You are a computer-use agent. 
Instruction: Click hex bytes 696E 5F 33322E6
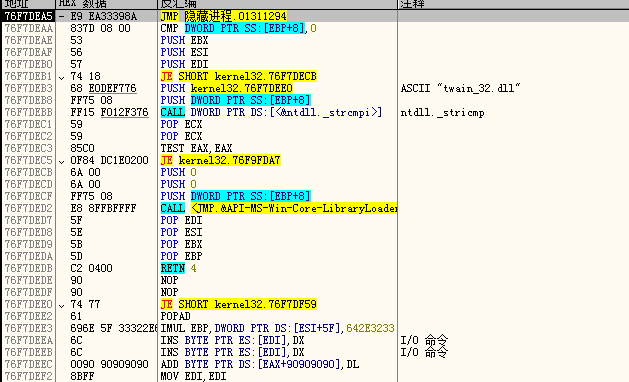[x=114, y=328]
